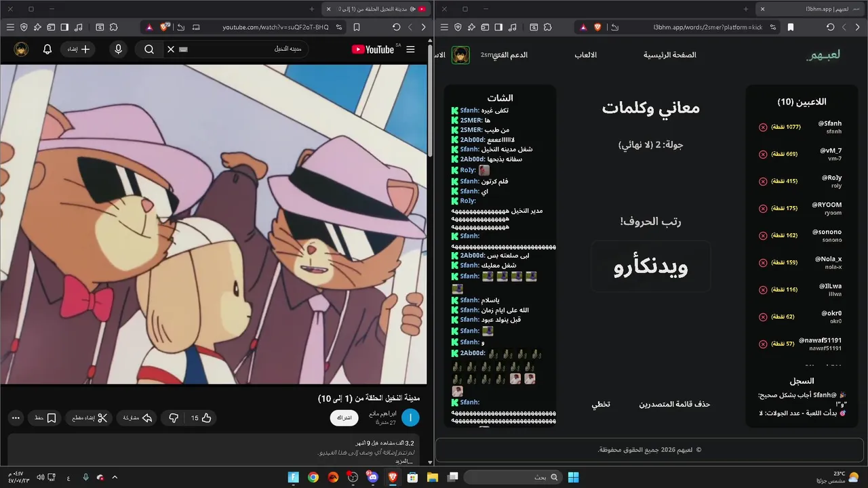Share the YouTube video
Screen dimensions: 868x488
(137, 418)
